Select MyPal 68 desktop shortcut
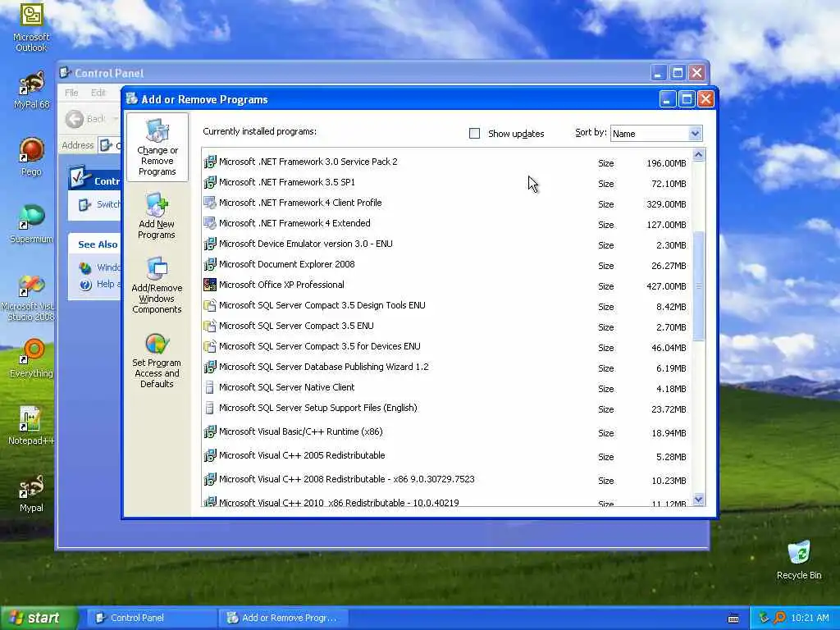The width and height of the screenshot is (840, 630). click(31, 90)
